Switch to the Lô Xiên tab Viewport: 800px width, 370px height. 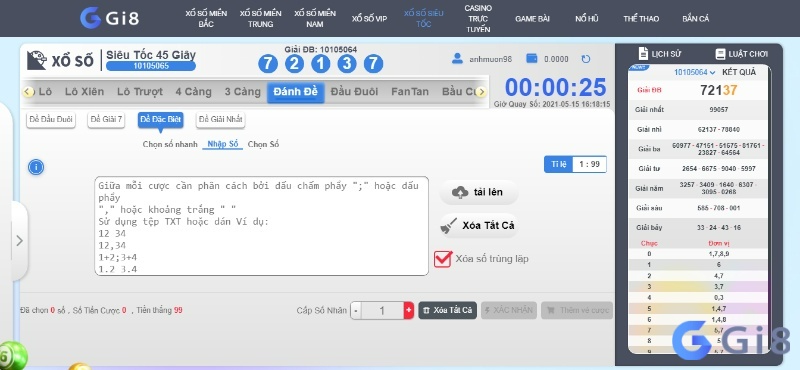(85, 92)
